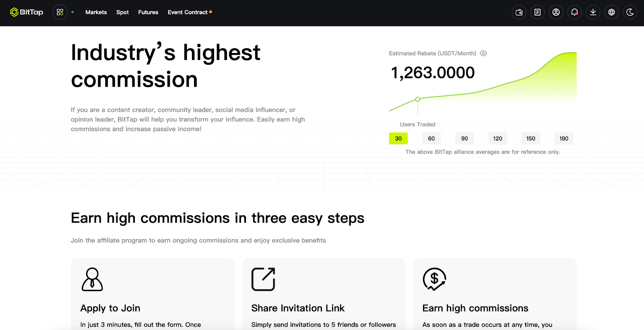Open the notifications bell
The height and width of the screenshot is (330, 644).
click(x=575, y=12)
